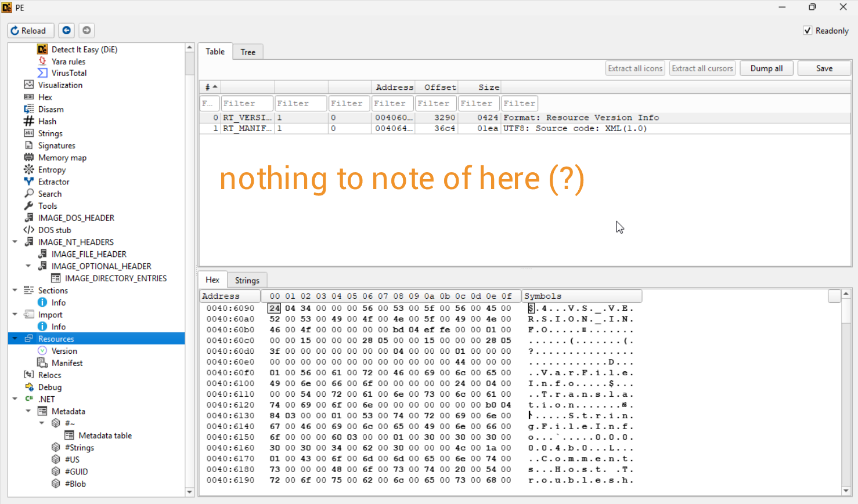Select the Yara rules icon
Viewport: 858px width, 504px height.
click(42, 61)
